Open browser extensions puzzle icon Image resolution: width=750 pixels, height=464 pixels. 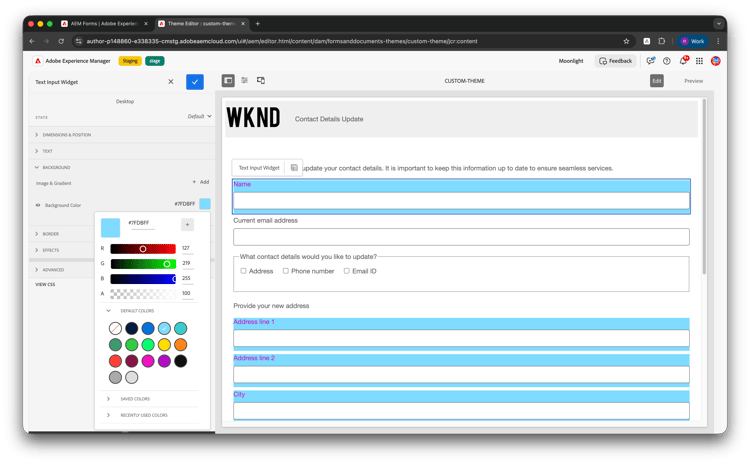point(662,41)
